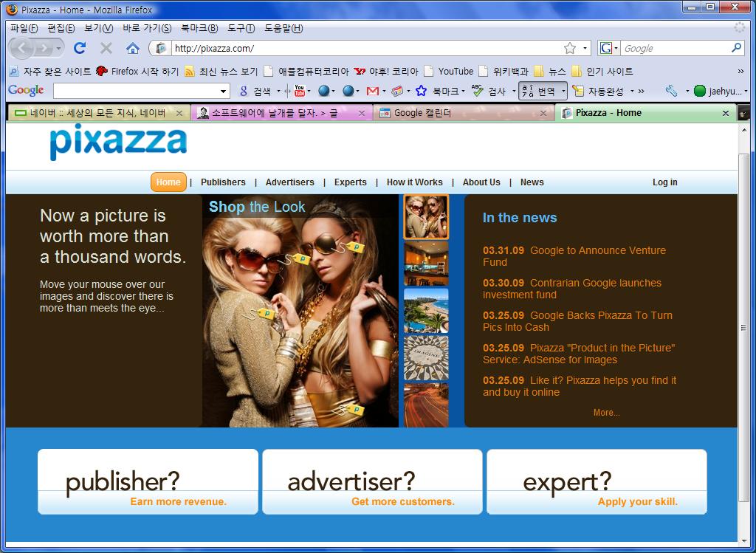Click the Advertisers nav link

pos(289,182)
